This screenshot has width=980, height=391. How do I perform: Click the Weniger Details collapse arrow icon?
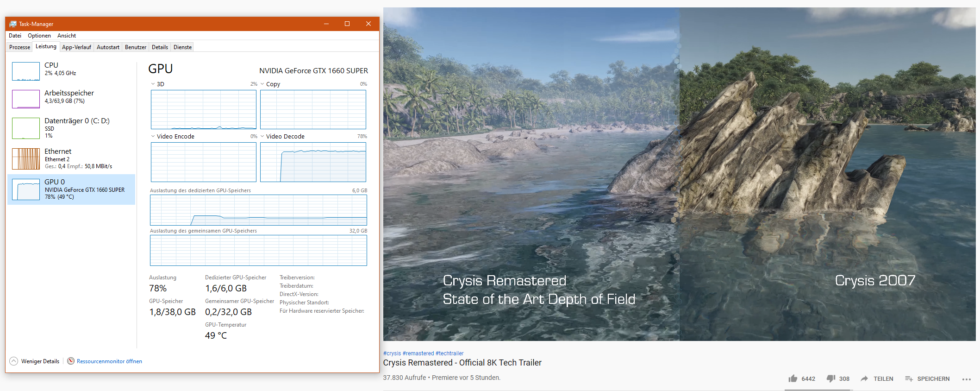click(14, 361)
